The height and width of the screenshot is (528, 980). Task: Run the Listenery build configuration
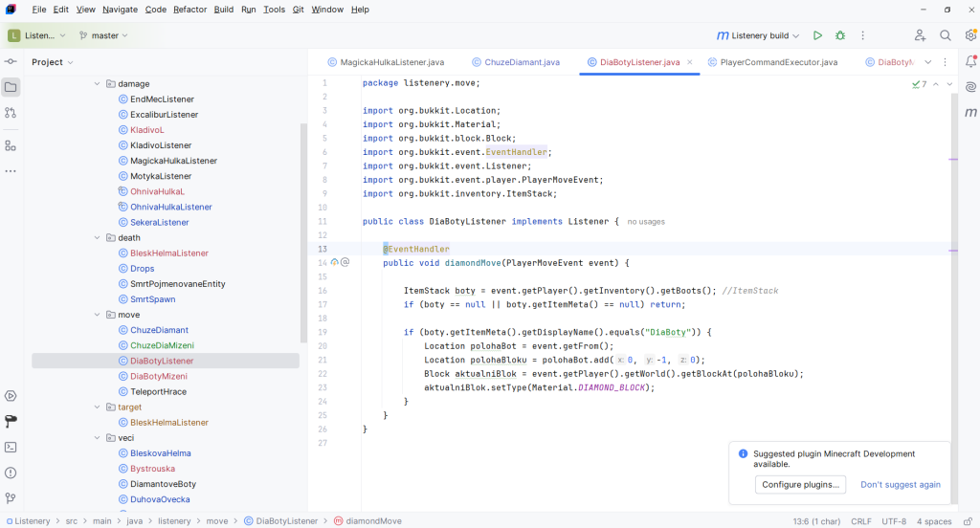[x=817, y=35]
